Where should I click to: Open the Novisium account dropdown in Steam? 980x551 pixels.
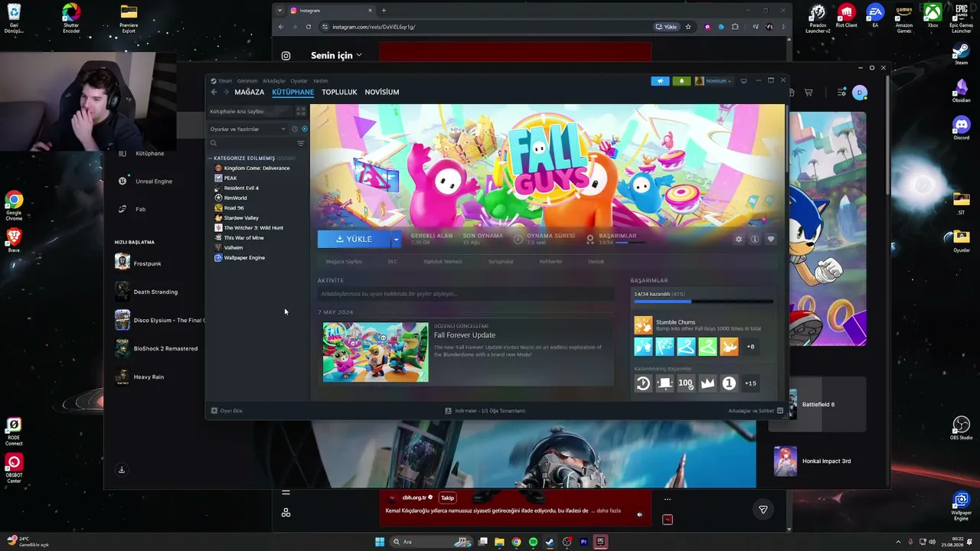714,81
